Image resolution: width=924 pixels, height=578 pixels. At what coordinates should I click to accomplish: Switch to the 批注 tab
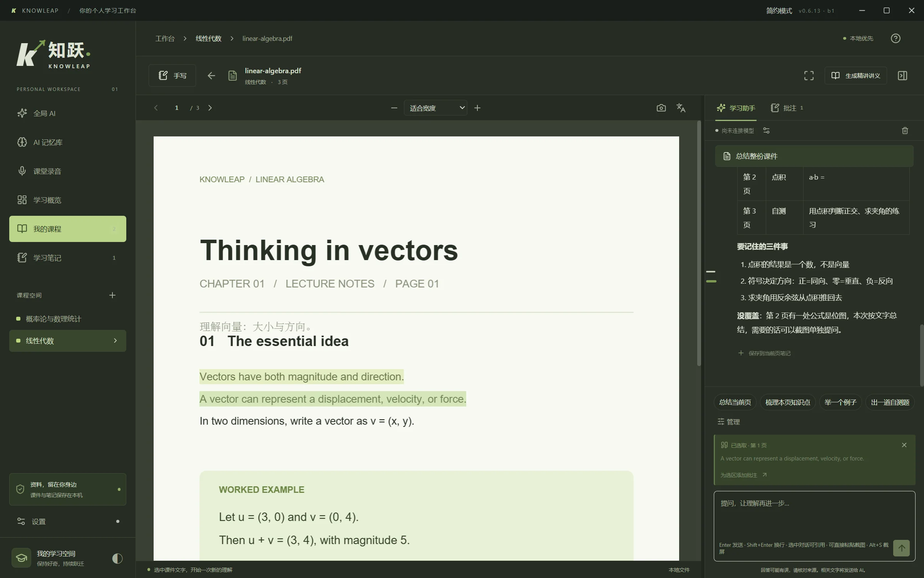[787, 108]
